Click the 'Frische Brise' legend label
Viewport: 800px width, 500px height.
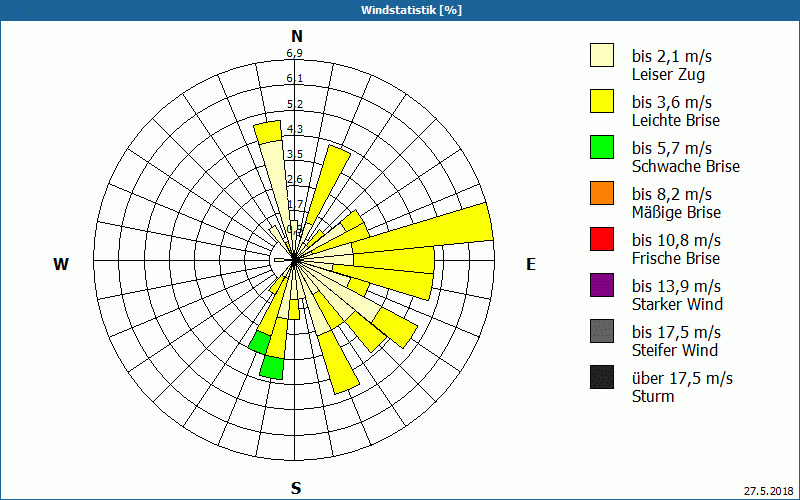[x=676, y=258]
